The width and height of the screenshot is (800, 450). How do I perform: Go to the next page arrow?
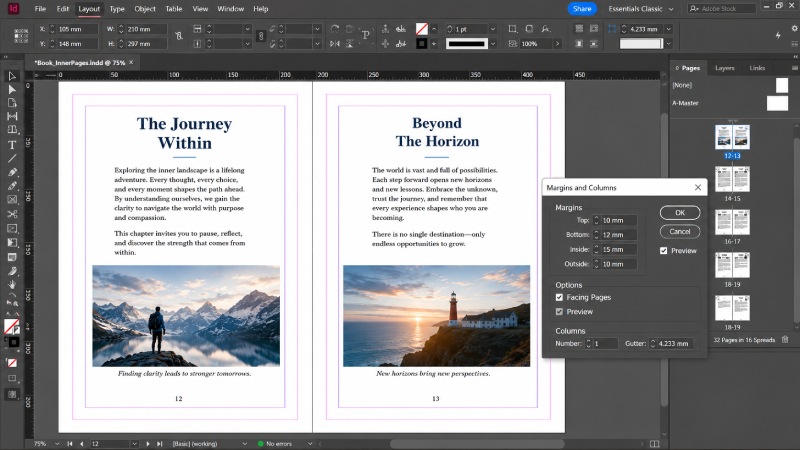click(x=148, y=444)
